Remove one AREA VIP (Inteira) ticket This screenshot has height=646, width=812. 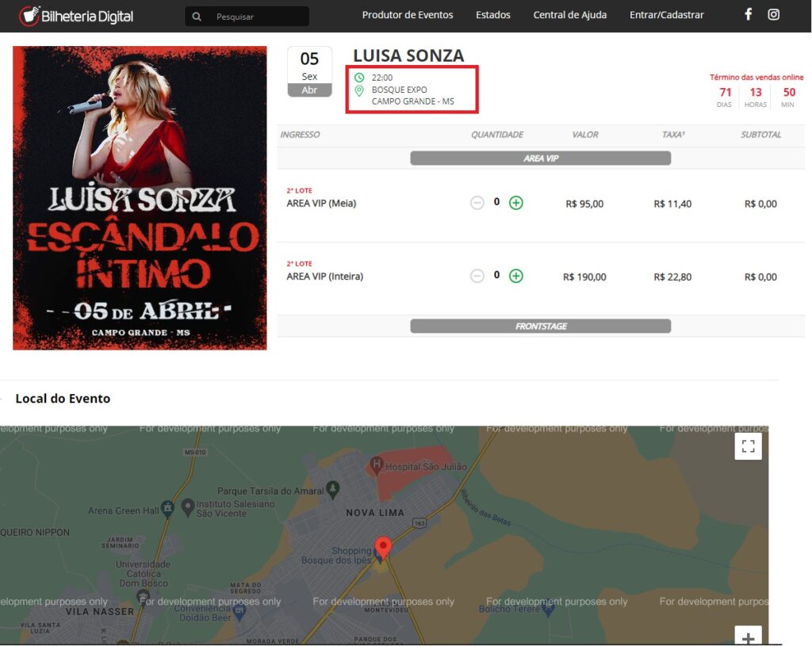[x=477, y=276]
